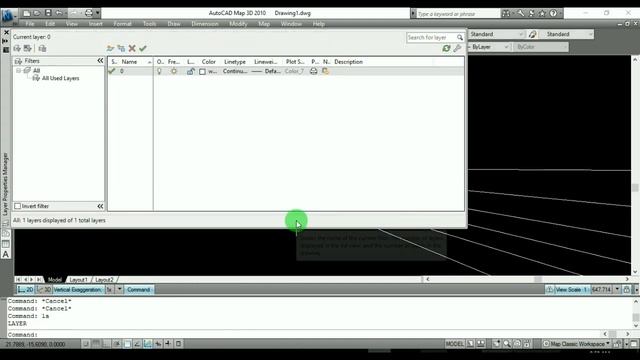The image size is (640, 360).
Task: Open the File menu
Action: [30, 24]
